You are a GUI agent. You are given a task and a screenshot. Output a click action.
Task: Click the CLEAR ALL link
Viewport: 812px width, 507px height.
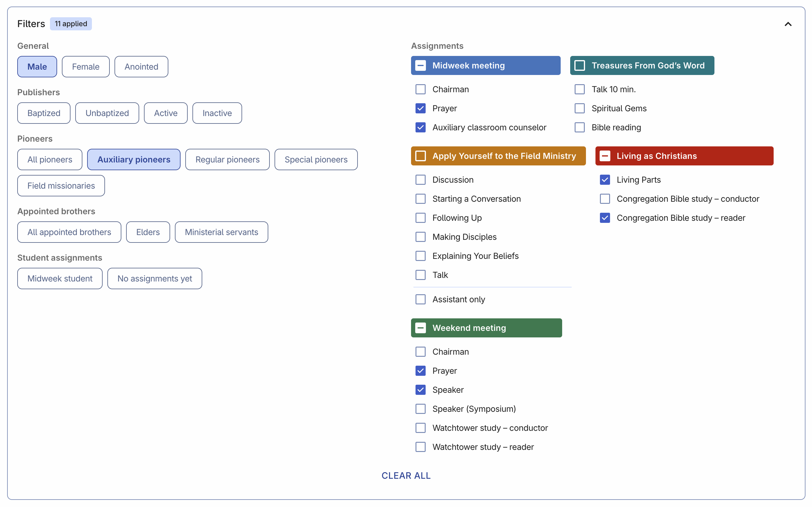coord(406,475)
